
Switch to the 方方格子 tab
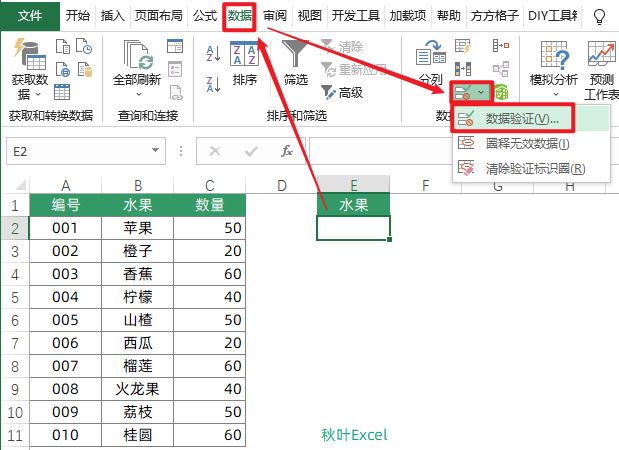point(495,16)
